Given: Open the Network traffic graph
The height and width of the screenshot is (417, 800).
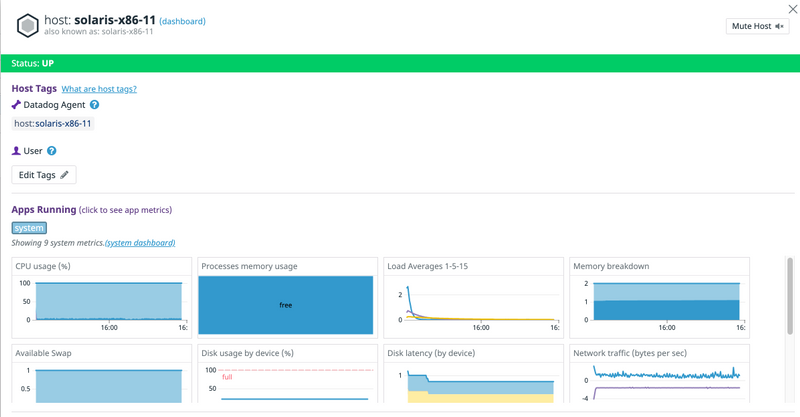Looking at the screenshot, I should click(x=659, y=374).
